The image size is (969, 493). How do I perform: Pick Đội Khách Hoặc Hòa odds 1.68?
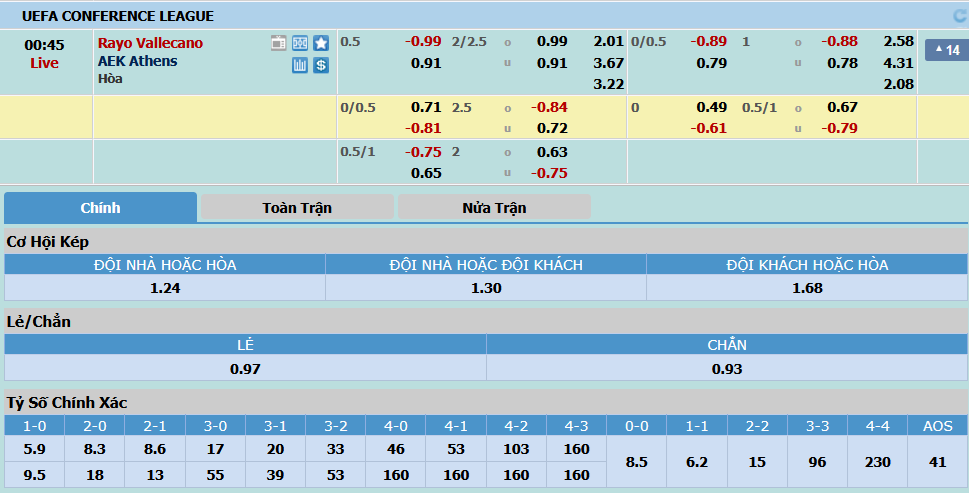coord(807,288)
